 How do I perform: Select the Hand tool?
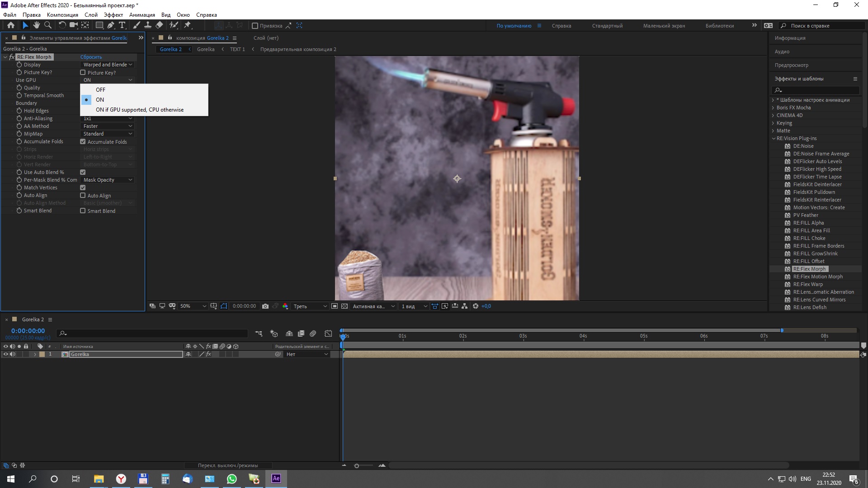(x=37, y=25)
